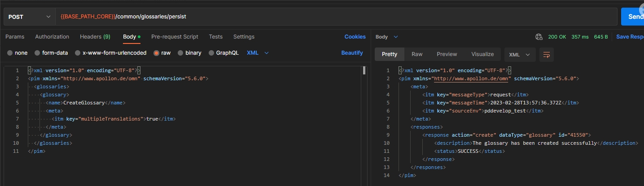The height and width of the screenshot is (186, 644).
Task: Open the response XML format dropdown
Action: tap(520, 54)
